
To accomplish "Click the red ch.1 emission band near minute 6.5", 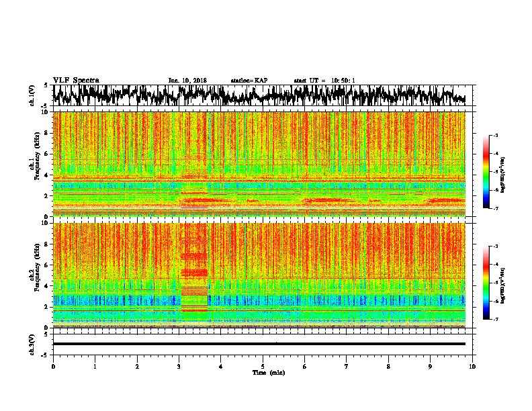I will (328, 200).
